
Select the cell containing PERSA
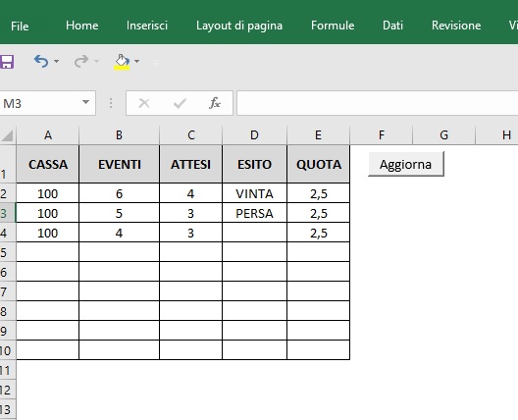click(x=254, y=214)
